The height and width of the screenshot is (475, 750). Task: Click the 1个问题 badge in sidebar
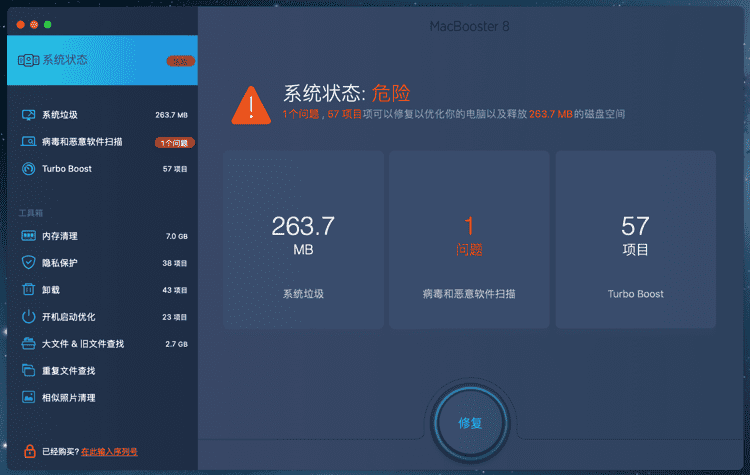[x=174, y=143]
